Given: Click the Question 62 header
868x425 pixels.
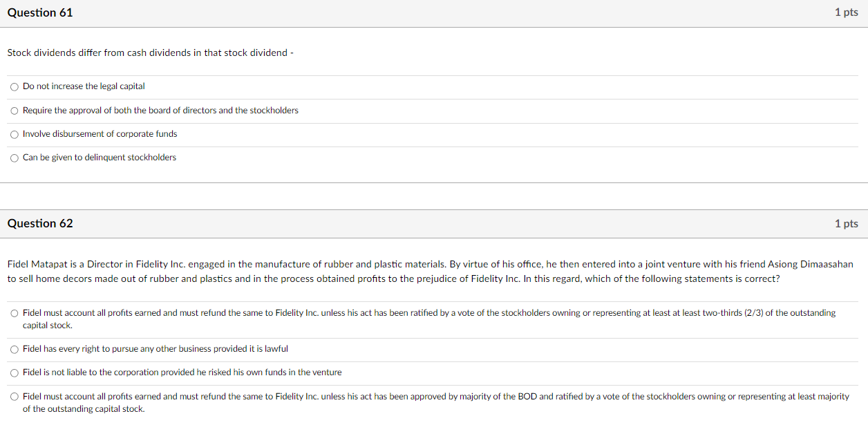Looking at the screenshot, I should coord(39,223).
